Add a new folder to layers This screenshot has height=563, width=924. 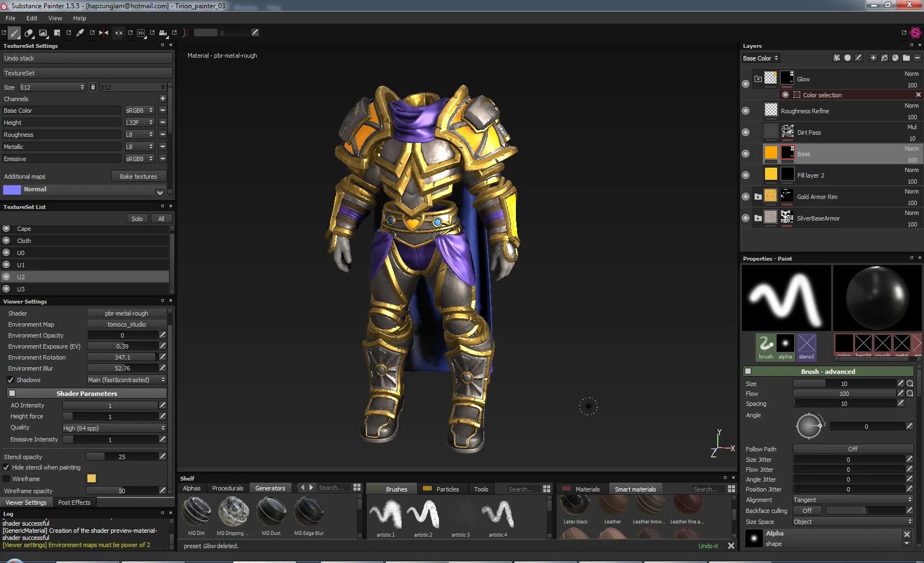click(906, 58)
